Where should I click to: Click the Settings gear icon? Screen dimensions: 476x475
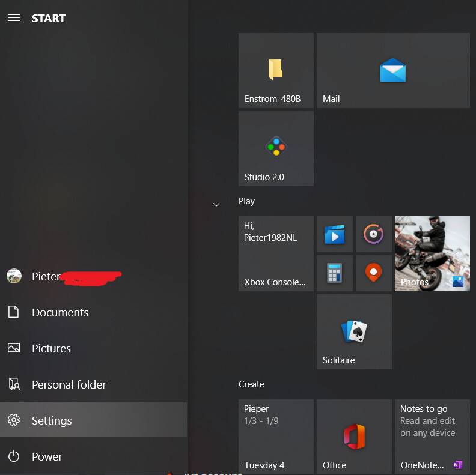click(x=14, y=420)
